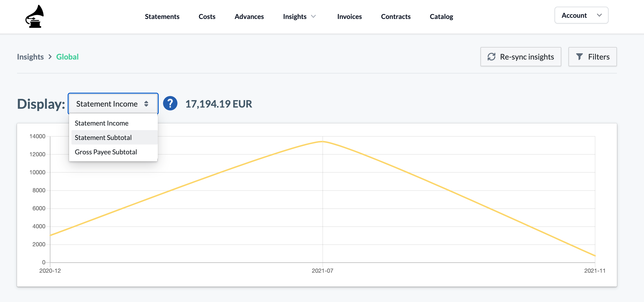Screen dimensions: 644x302
Task: Go to Statements in the navigation
Action: [162, 17]
